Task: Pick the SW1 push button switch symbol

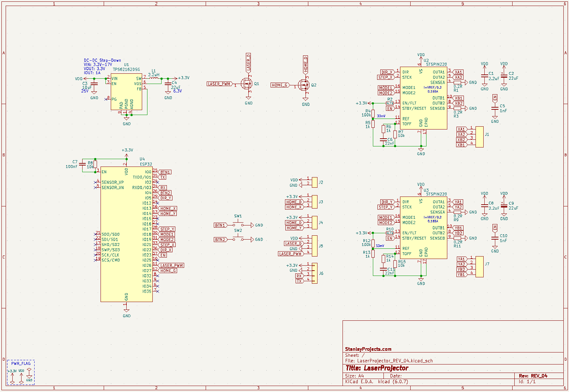Action: tap(238, 225)
